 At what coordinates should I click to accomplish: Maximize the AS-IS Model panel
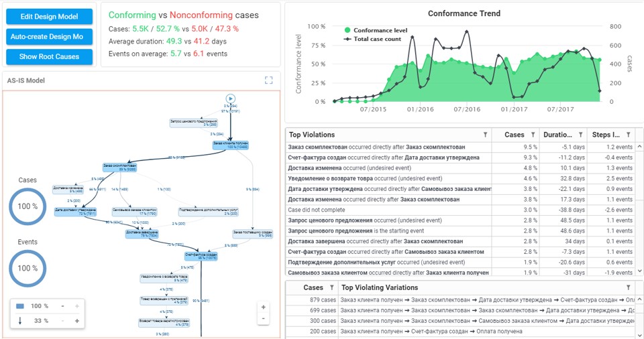268,80
